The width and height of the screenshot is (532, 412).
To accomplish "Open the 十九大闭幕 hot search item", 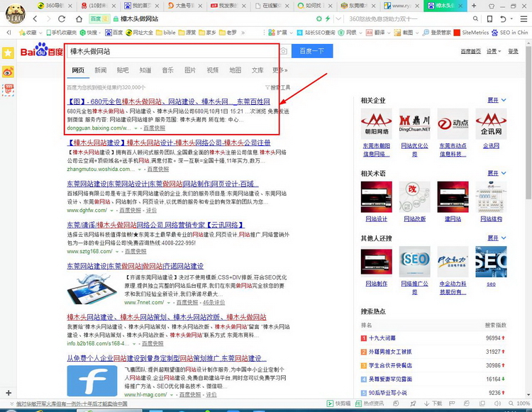I will point(382,338).
